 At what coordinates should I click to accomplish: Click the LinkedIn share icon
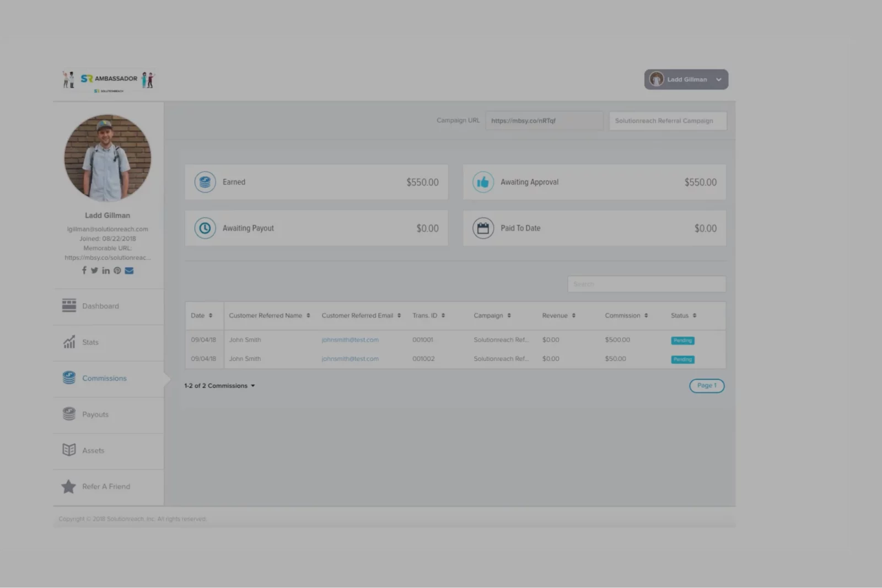tap(106, 271)
